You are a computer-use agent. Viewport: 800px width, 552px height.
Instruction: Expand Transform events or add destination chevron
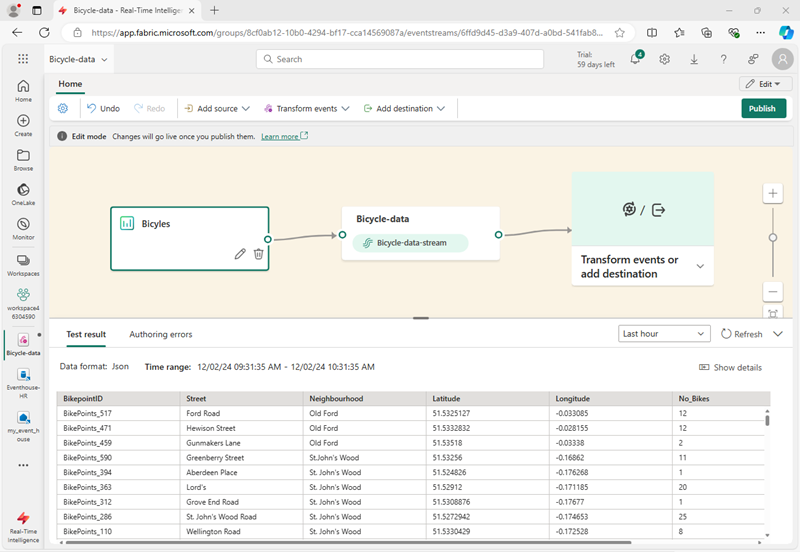tap(700, 266)
